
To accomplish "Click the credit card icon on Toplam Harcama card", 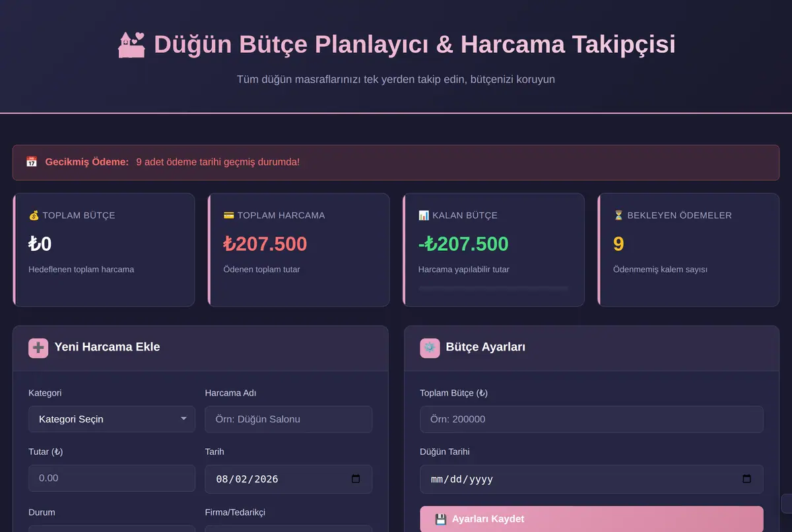I will click(229, 215).
